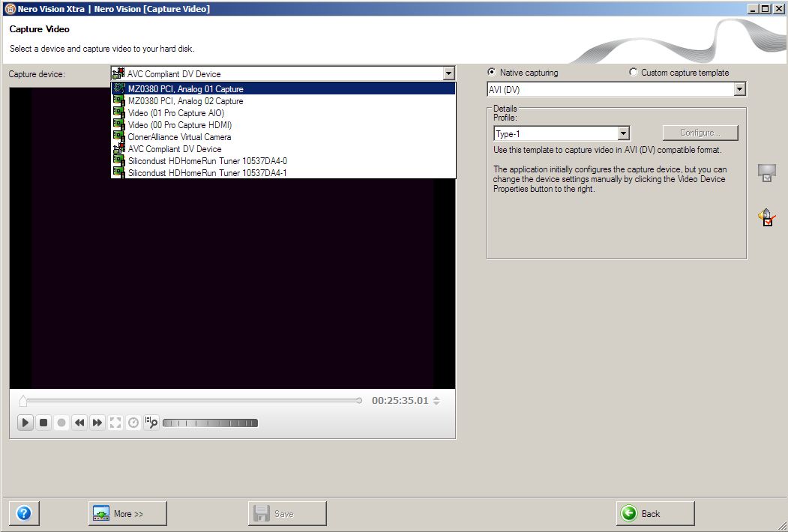Start playback with the Play button
The height and width of the screenshot is (532, 788).
(x=25, y=423)
